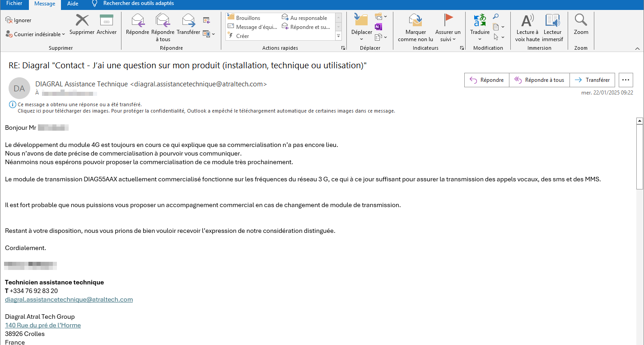Select the Au responsable quick action

(x=304, y=18)
